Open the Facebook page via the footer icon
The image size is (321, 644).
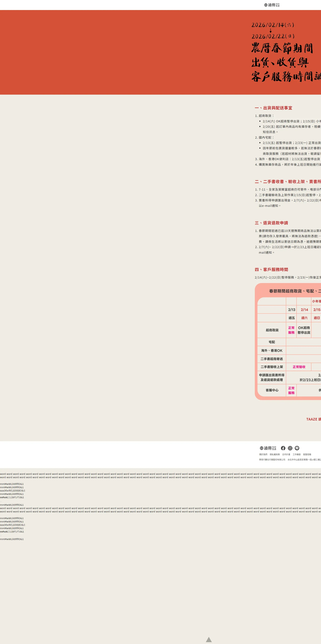283,448
